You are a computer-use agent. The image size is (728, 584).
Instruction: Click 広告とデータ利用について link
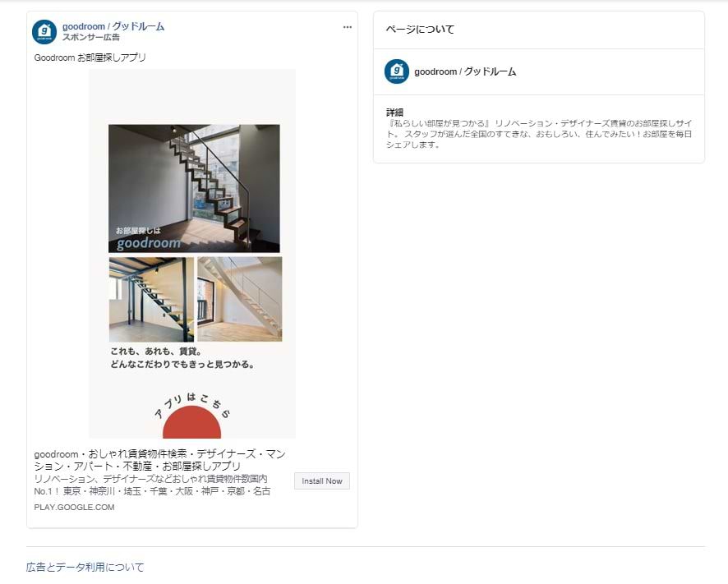(x=85, y=567)
